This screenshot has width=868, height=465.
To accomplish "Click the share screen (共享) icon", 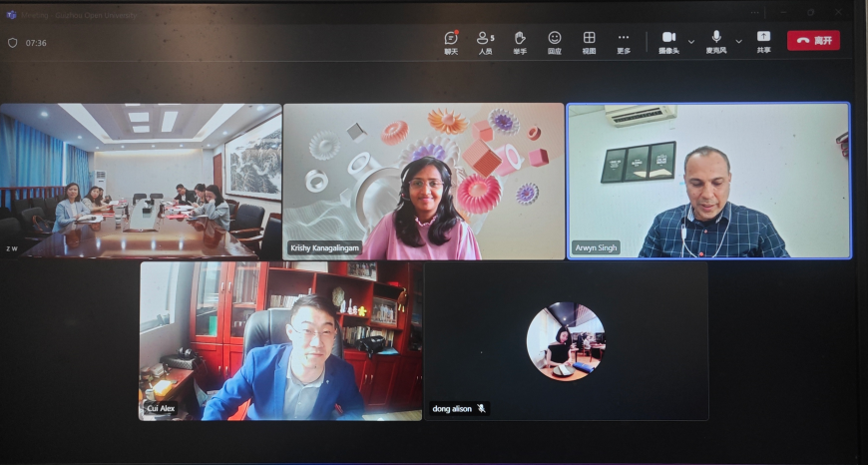I will (763, 39).
